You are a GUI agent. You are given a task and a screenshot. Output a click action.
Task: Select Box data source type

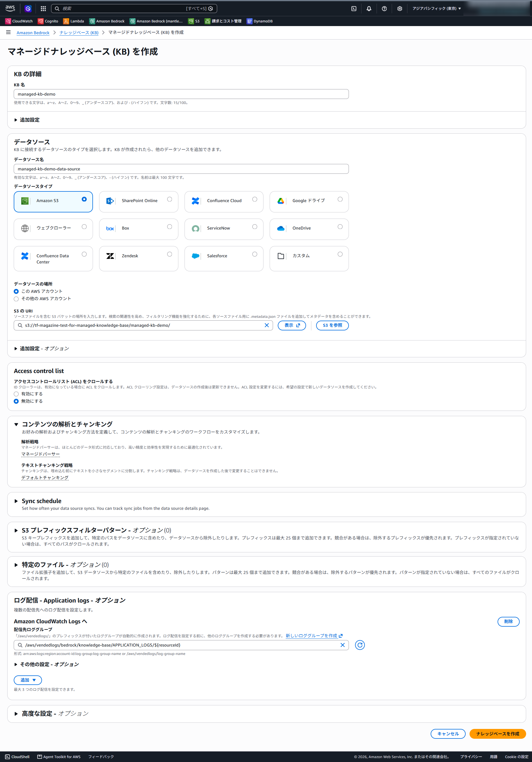pyautogui.click(x=139, y=229)
